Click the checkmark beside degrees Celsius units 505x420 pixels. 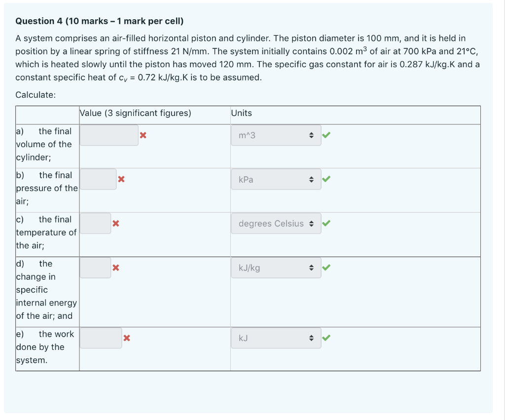pos(326,222)
